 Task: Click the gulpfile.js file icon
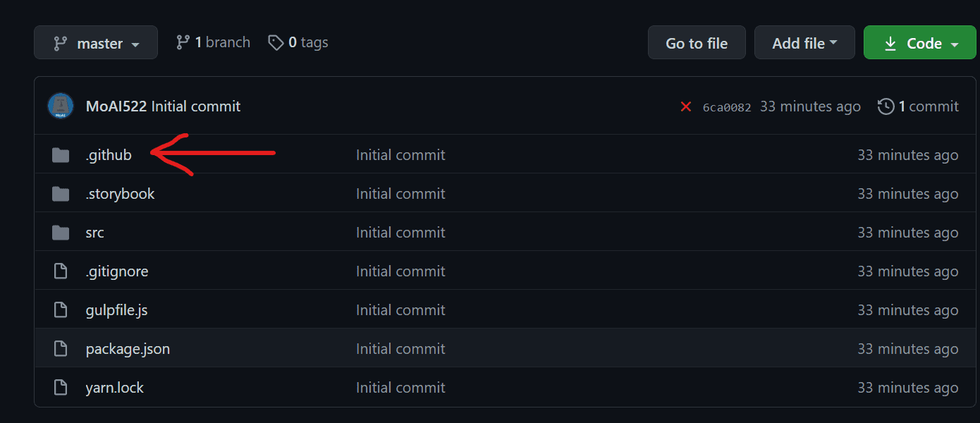click(61, 310)
